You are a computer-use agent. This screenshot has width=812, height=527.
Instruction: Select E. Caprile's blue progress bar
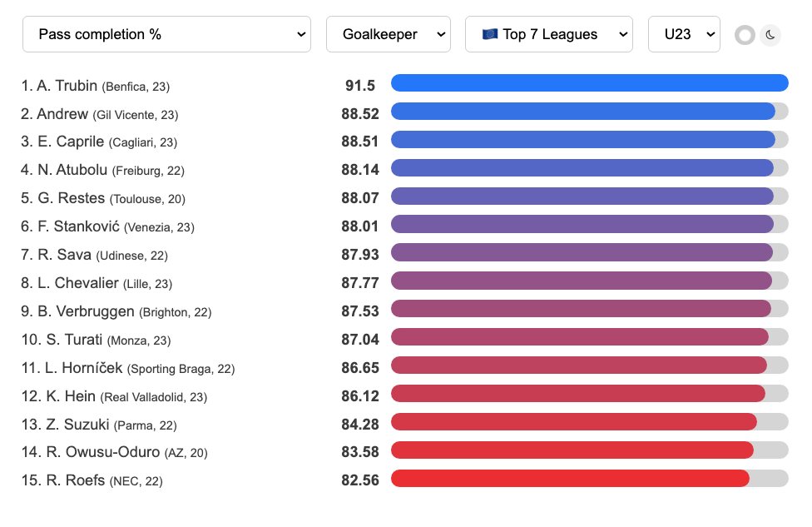(583, 139)
